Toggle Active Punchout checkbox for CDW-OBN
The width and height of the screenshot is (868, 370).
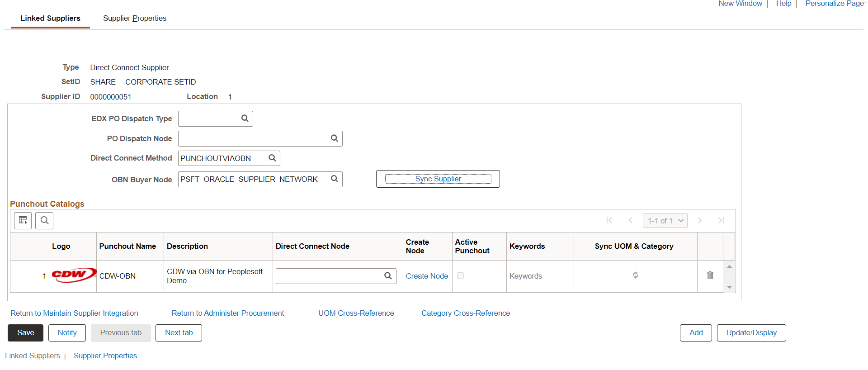click(460, 275)
